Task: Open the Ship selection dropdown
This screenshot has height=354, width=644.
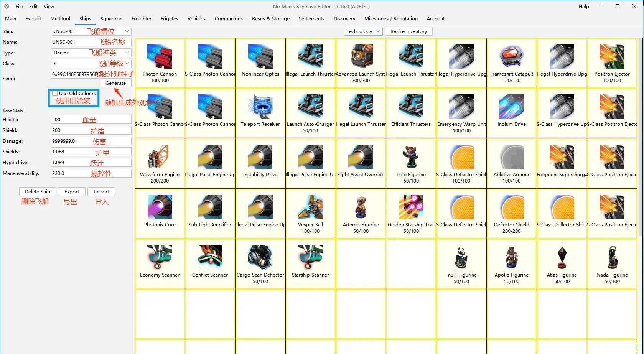Action: (91, 31)
